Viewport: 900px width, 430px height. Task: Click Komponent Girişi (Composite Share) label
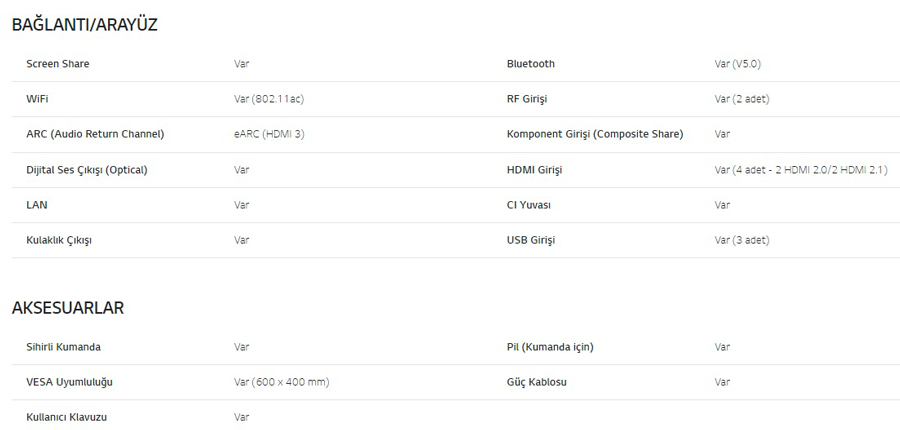[x=595, y=134]
